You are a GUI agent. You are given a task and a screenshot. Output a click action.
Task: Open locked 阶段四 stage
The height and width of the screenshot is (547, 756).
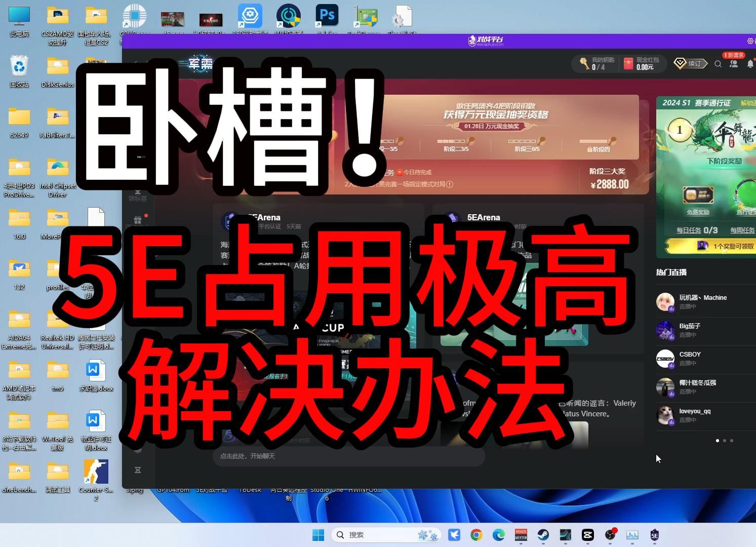(x=599, y=145)
